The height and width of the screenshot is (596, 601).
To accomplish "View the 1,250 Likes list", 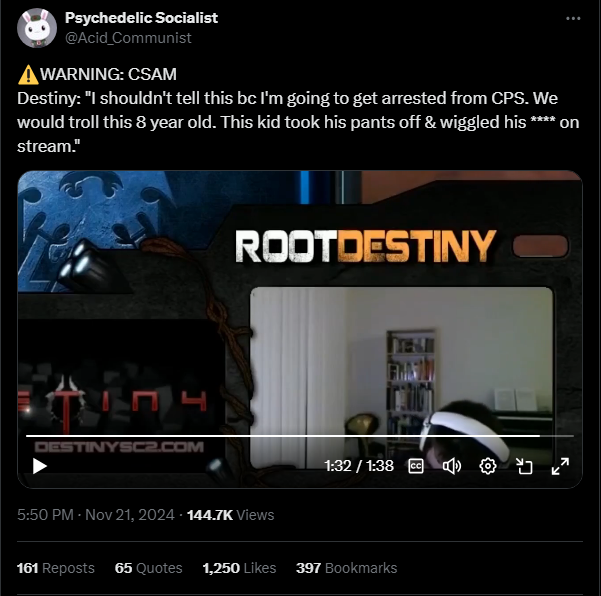I will point(239,568).
